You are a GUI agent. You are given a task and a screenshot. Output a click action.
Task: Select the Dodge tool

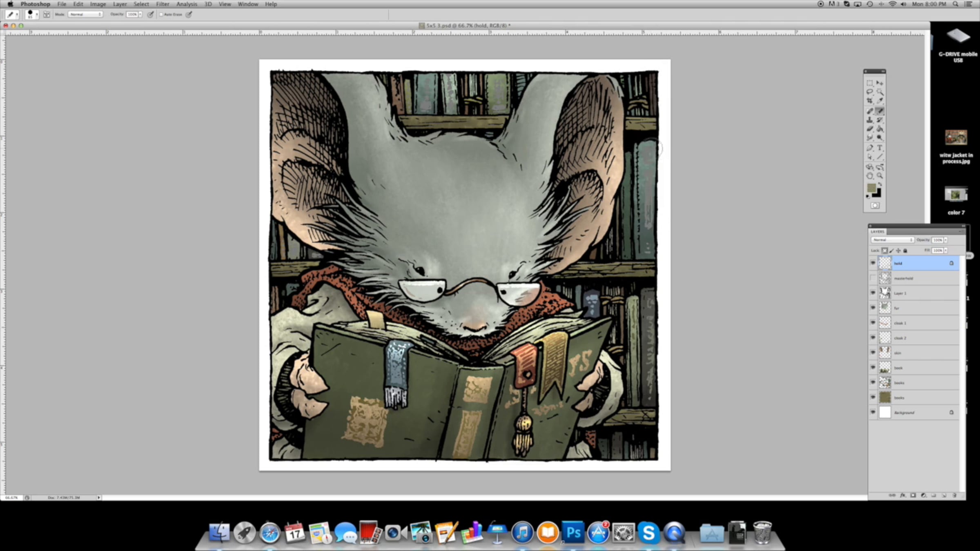pos(880,138)
